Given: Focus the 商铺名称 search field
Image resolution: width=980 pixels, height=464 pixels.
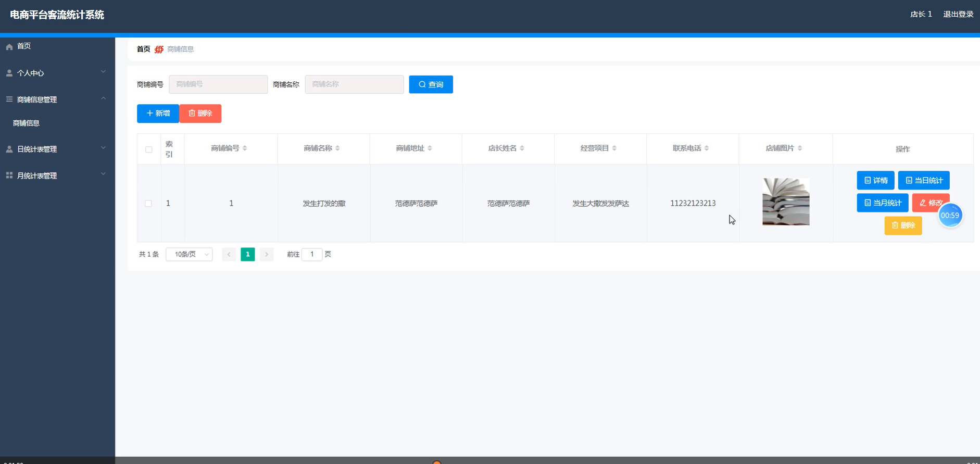Looking at the screenshot, I should coord(354,84).
